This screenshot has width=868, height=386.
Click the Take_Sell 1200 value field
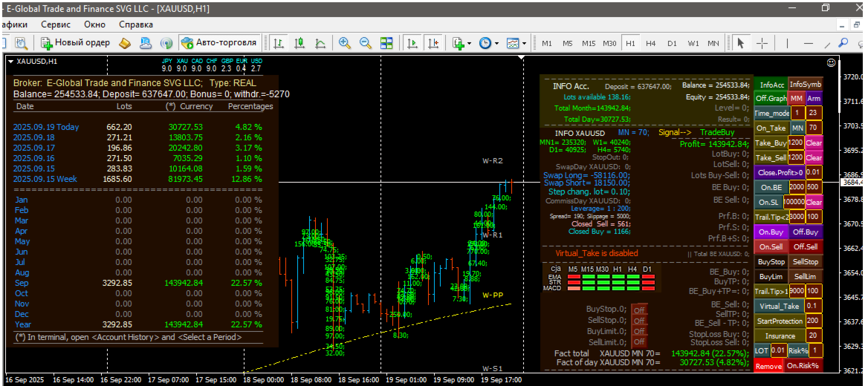pyautogui.click(x=797, y=157)
